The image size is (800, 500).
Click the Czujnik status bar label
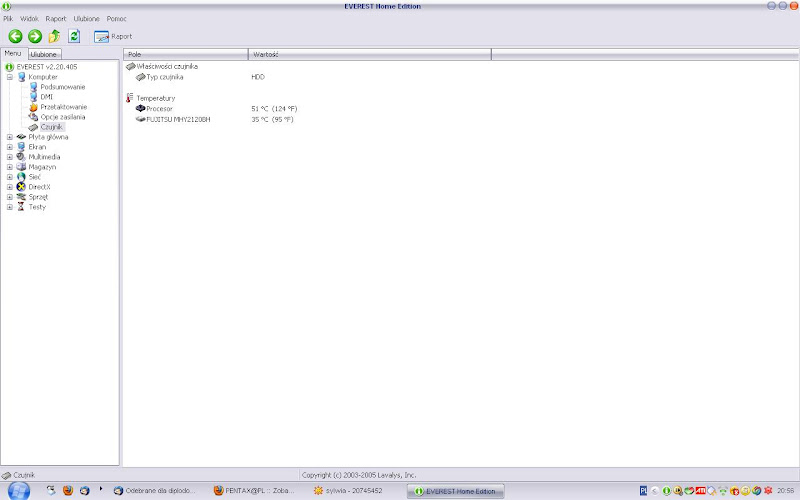point(24,475)
